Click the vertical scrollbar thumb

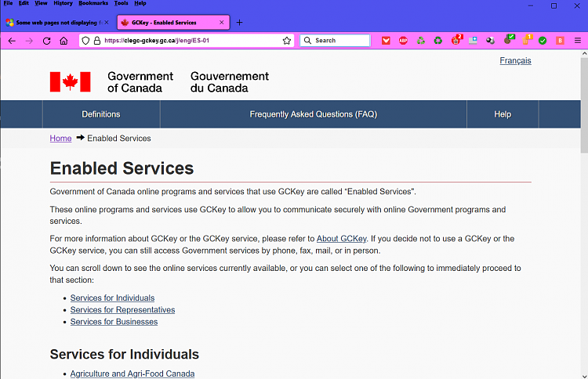pyautogui.click(x=584, y=105)
